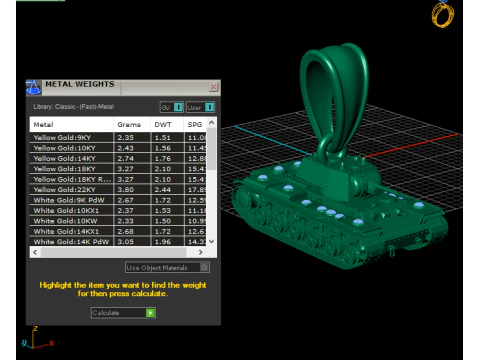This screenshot has height=360, width=480.
Task: Click grams value 2.74
Action: pyautogui.click(x=126, y=158)
